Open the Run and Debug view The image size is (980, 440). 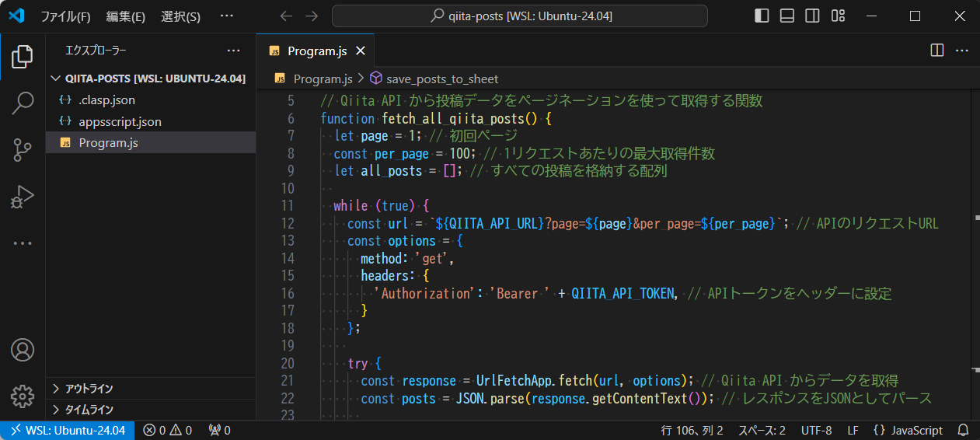coord(23,196)
